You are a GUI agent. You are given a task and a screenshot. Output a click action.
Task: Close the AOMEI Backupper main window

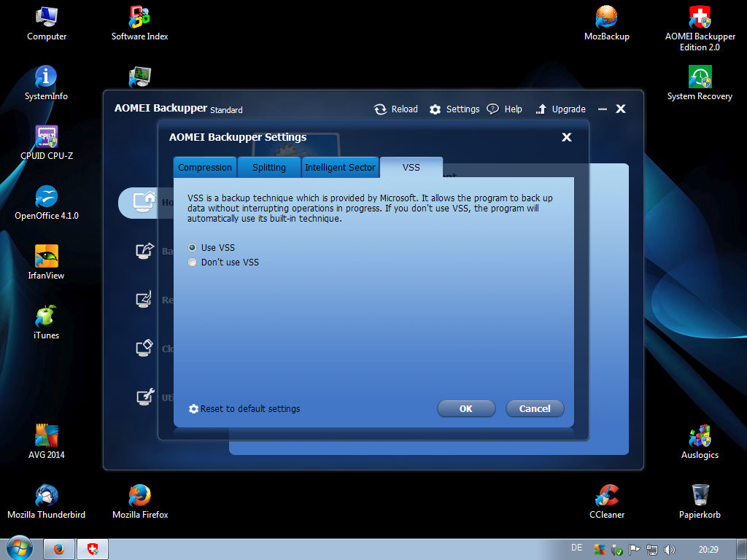pyautogui.click(x=620, y=109)
